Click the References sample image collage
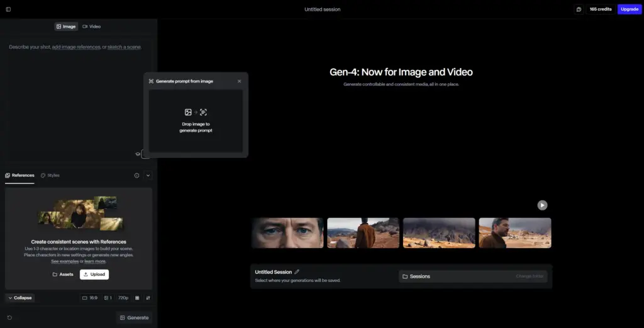The height and width of the screenshot is (328, 644). click(80, 213)
